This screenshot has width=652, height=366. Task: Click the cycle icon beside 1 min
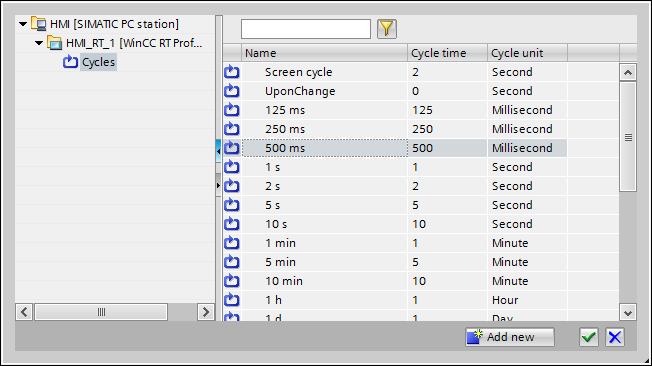[x=232, y=243]
